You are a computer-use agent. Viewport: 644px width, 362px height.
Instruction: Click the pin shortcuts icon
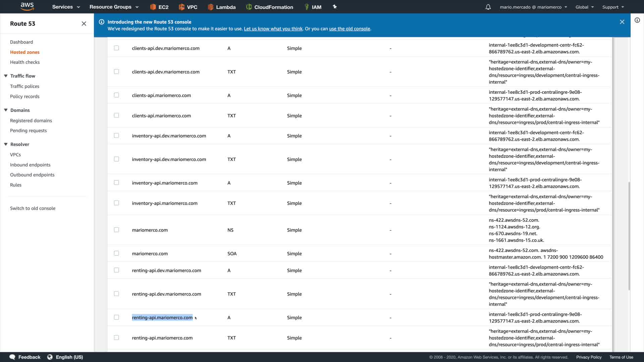(x=334, y=7)
